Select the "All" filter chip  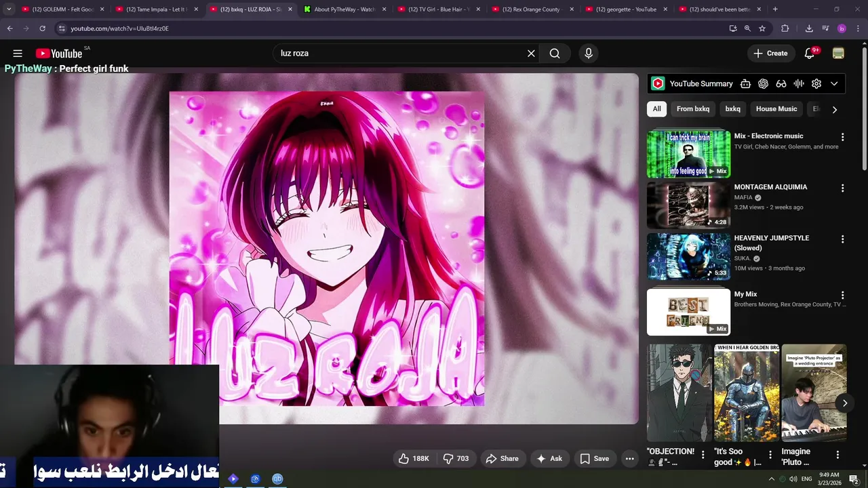pyautogui.click(x=657, y=109)
